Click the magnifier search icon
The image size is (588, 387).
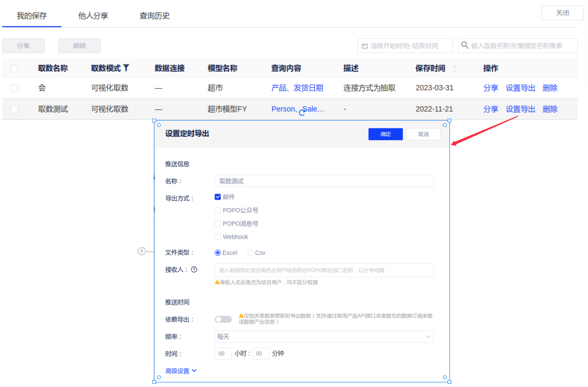tap(465, 45)
